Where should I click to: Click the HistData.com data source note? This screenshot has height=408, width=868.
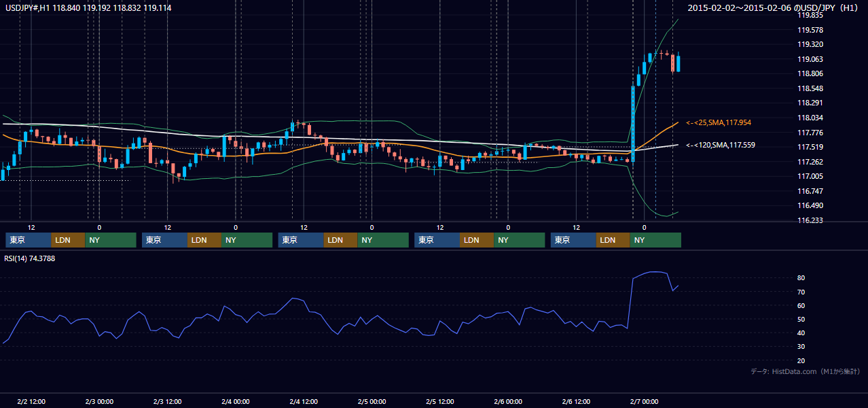click(806, 371)
